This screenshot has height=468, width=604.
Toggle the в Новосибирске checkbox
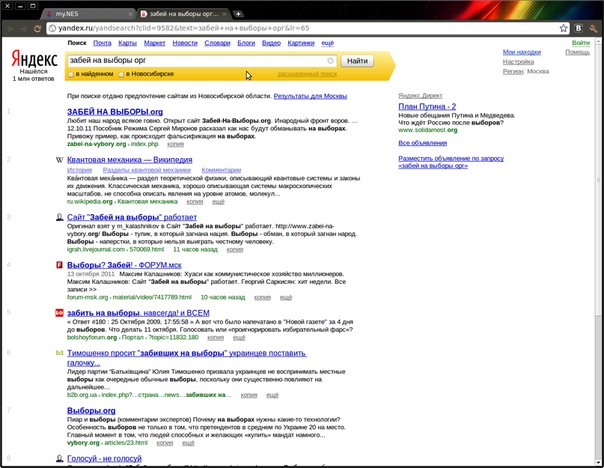121,74
